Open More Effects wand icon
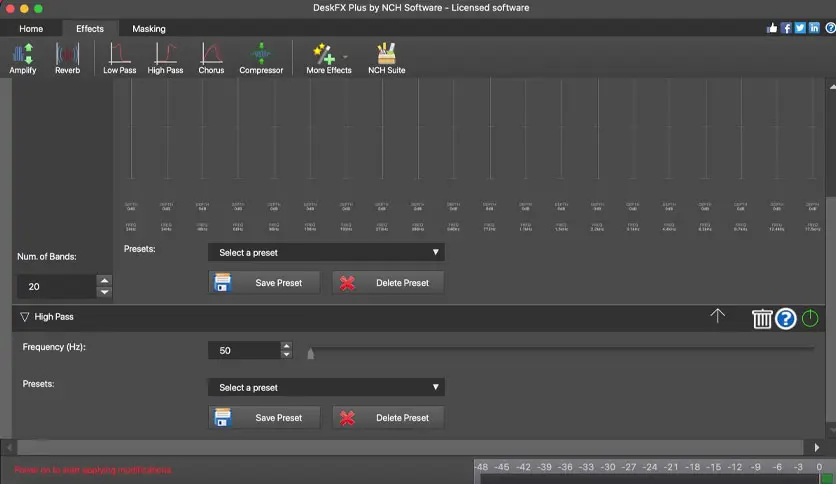 coord(324,53)
